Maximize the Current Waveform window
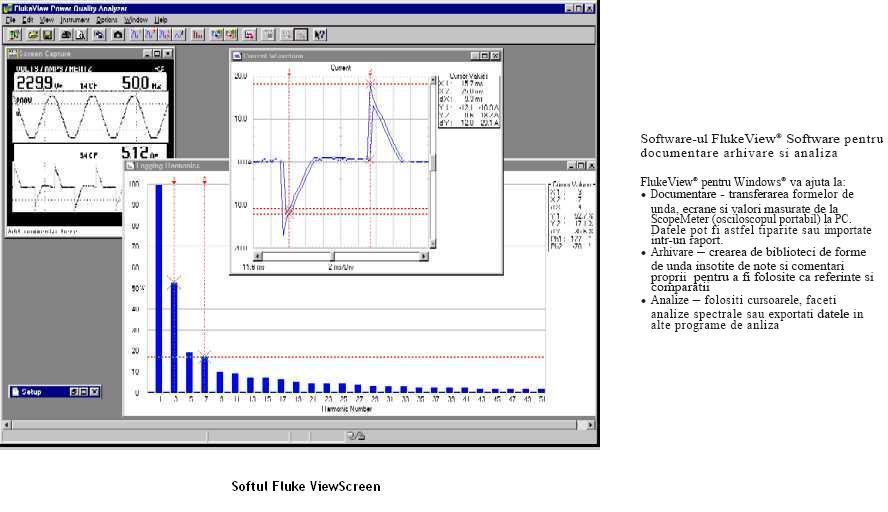 pyautogui.click(x=485, y=56)
